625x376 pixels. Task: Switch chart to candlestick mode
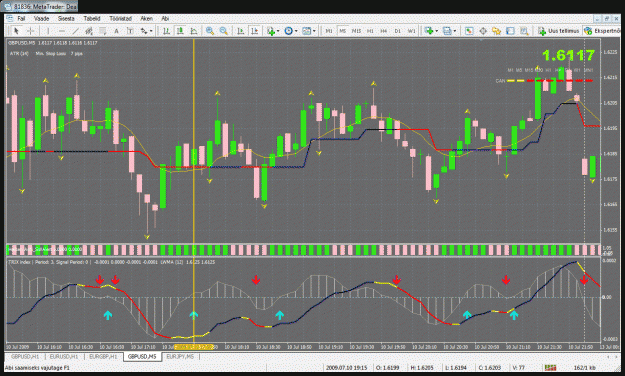point(180,31)
